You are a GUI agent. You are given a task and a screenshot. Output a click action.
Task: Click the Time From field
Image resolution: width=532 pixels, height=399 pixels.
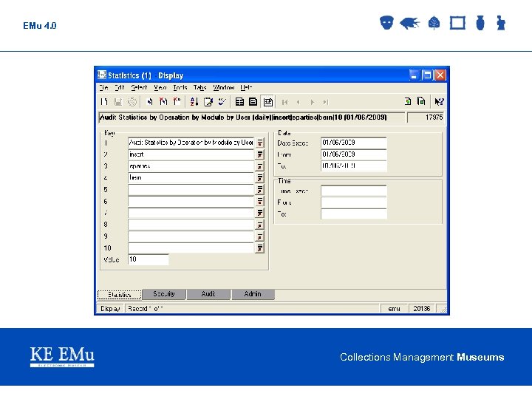(353, 202)
